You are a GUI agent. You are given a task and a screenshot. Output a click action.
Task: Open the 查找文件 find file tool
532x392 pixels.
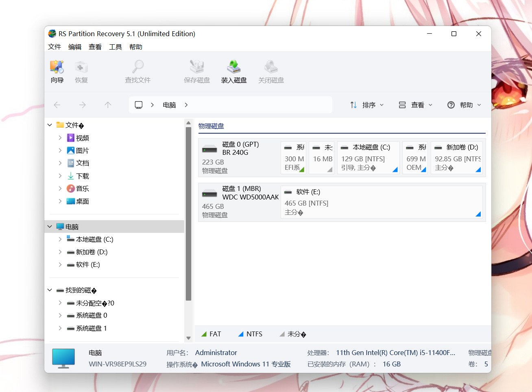pyautogui.click(x=138, y=71)
